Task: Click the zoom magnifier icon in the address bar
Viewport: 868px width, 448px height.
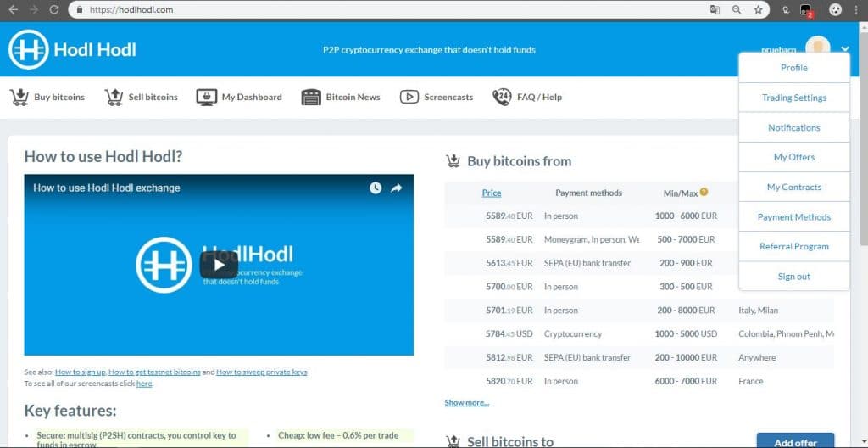Action: pos(737,9)
